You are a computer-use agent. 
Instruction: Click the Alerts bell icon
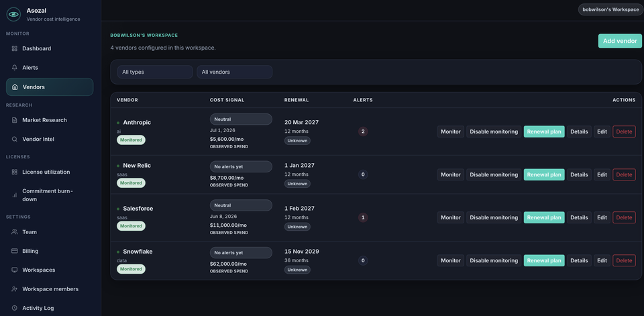coord(14,67)
